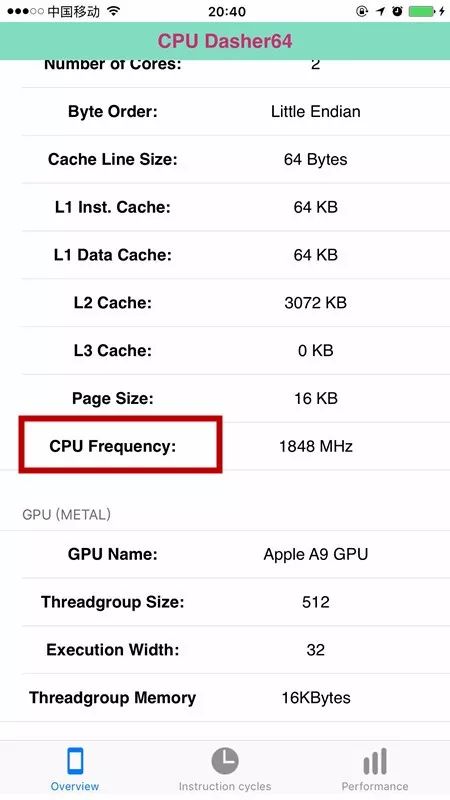Tap the Wi-Fi signal icon
The height and width of the screenshot is (800, 450).
pyautogui.click(x=115, y=11)
